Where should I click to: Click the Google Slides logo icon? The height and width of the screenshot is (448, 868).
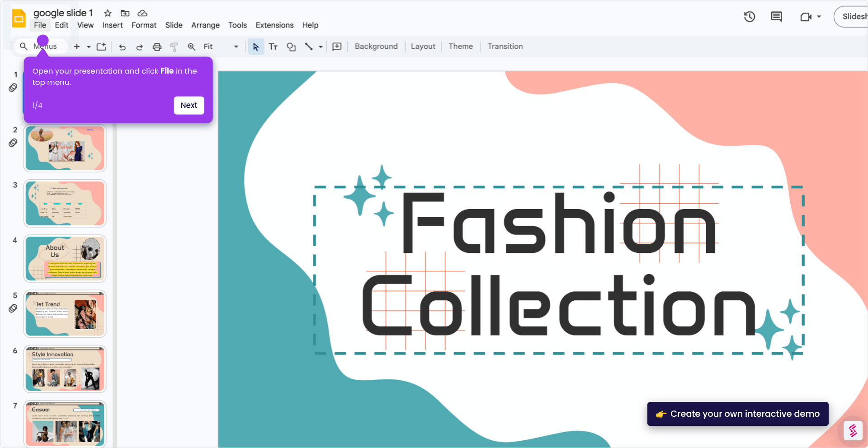(19, 19)
